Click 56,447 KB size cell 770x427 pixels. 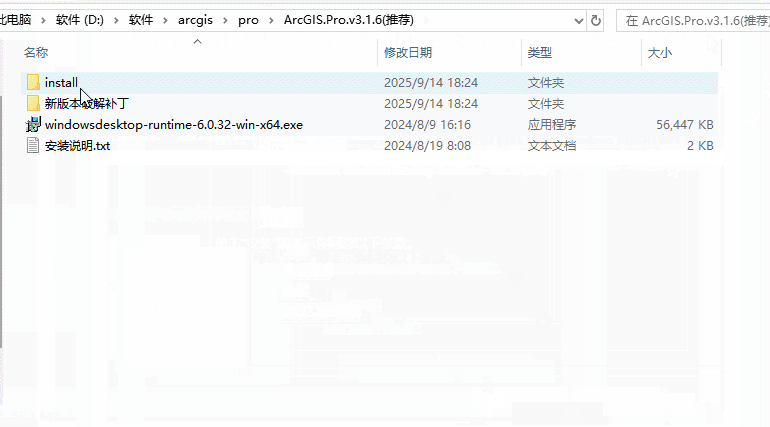[685, 125]
